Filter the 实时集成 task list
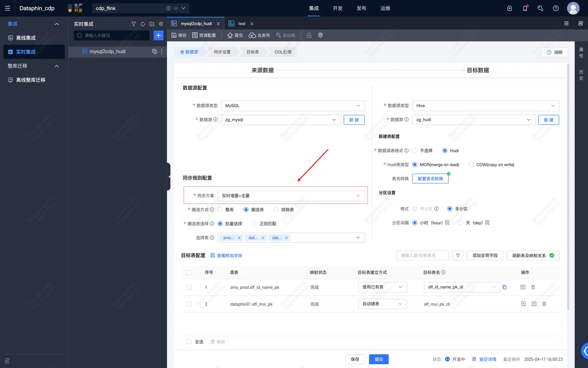This screenshot has height=368, width=588. point(134,24)
